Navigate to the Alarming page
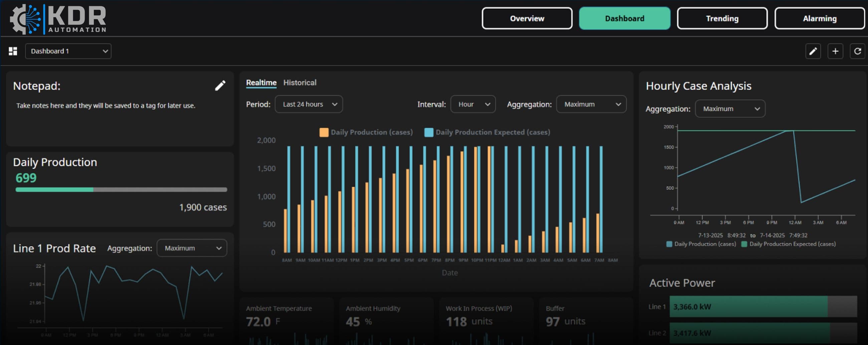The image size is (868, 345). point(820,19)
